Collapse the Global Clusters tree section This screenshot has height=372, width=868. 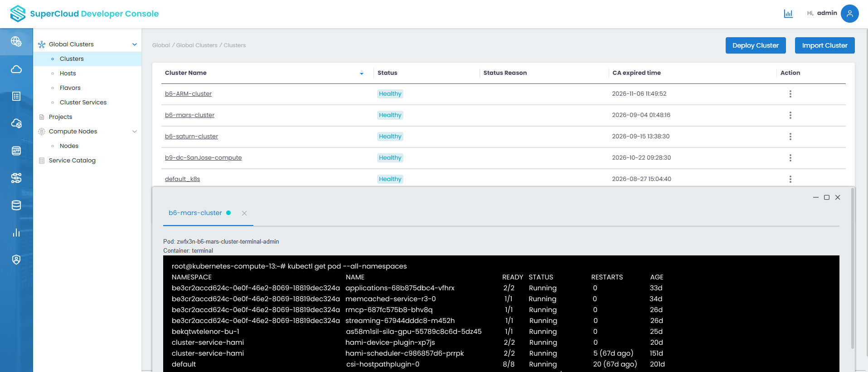tap(135, 44)
